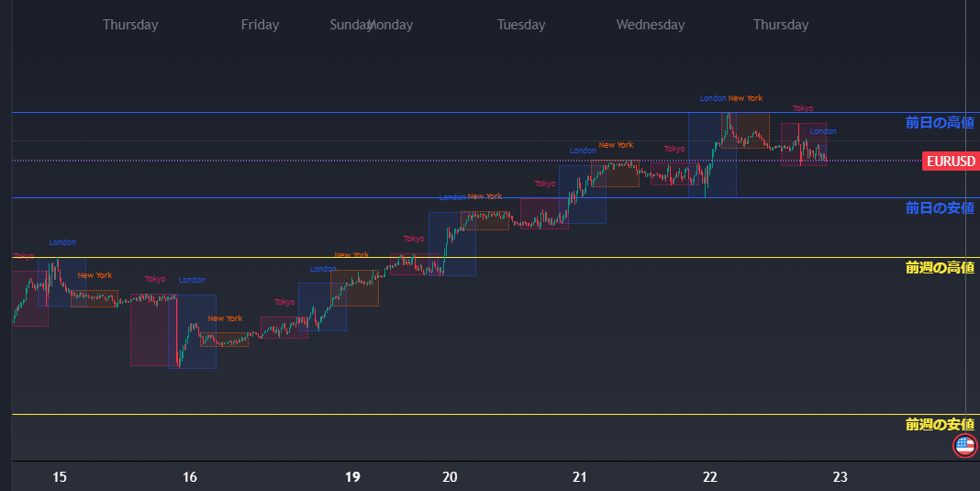This screenshot has width=980, height=491.
Task: Click date 22 on the bottom axis
Action: click(710, 477)
